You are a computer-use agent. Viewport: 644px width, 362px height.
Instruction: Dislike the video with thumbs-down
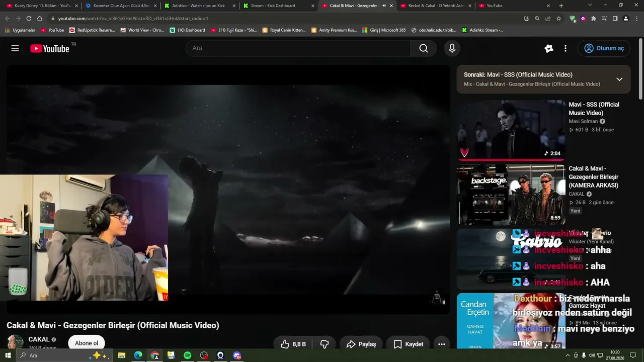325,344
